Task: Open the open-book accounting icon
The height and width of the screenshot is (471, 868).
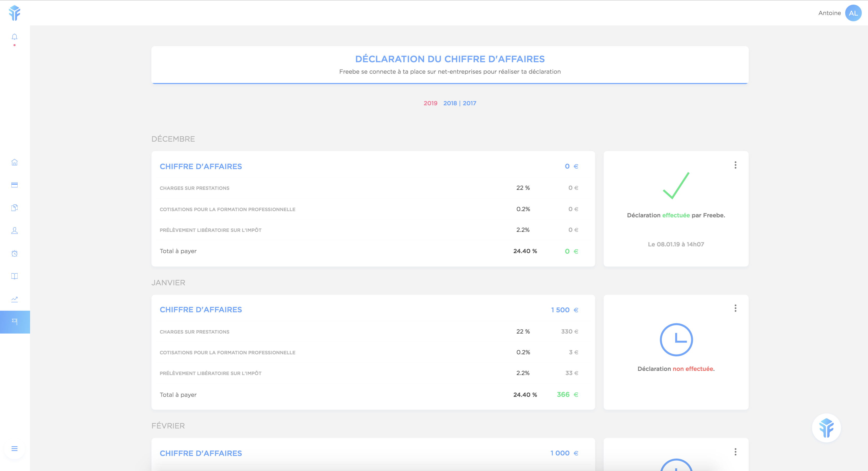Action: (x=15, y=276)
